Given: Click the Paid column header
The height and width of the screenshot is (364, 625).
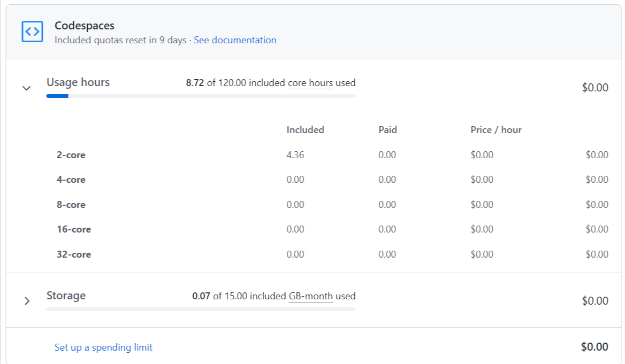Looking at the screenshot, I should (x=388, y=130).
